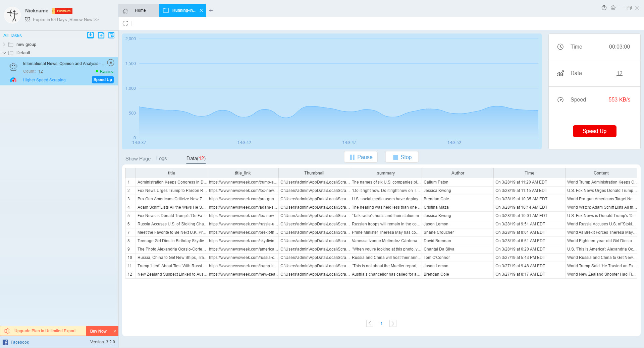Expand the new group folder

pyautogui.click(x=4, y=45)
